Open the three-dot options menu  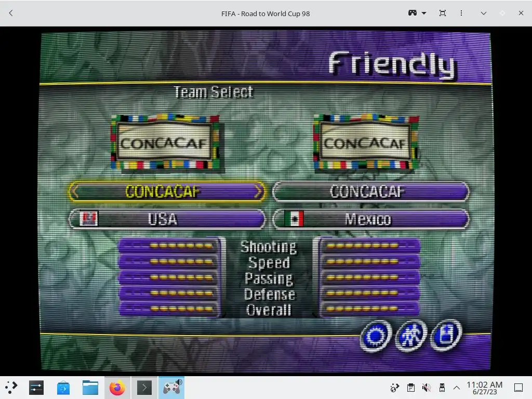click(461, 13)
